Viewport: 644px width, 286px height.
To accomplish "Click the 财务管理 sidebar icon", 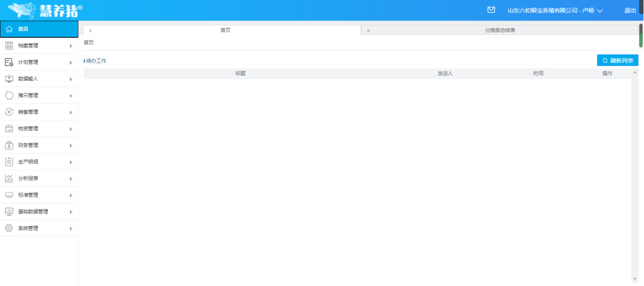I will 9,145.
